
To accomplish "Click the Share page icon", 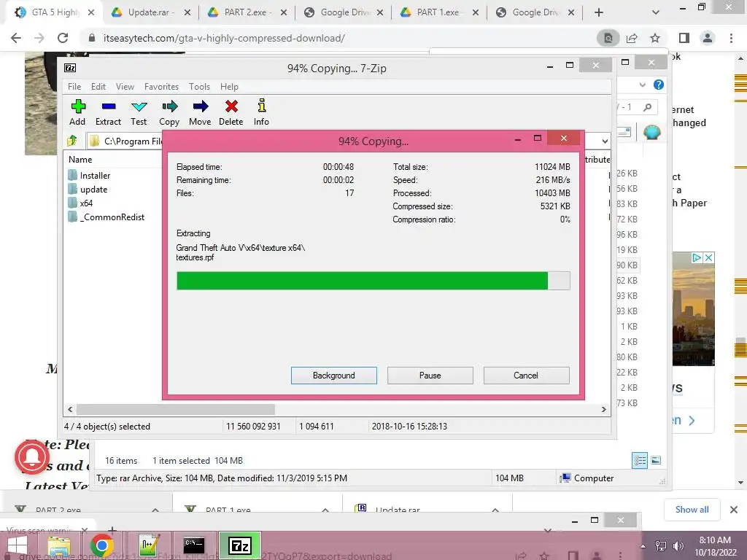I will 632,38.
